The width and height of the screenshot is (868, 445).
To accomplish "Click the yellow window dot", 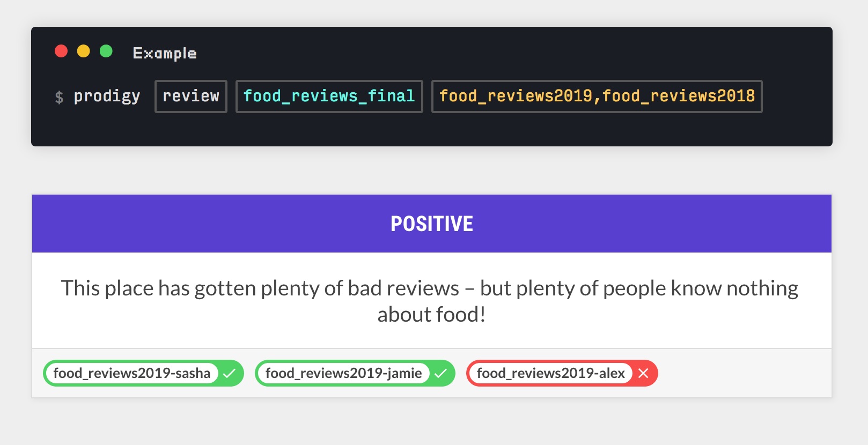I will point(84,51).
